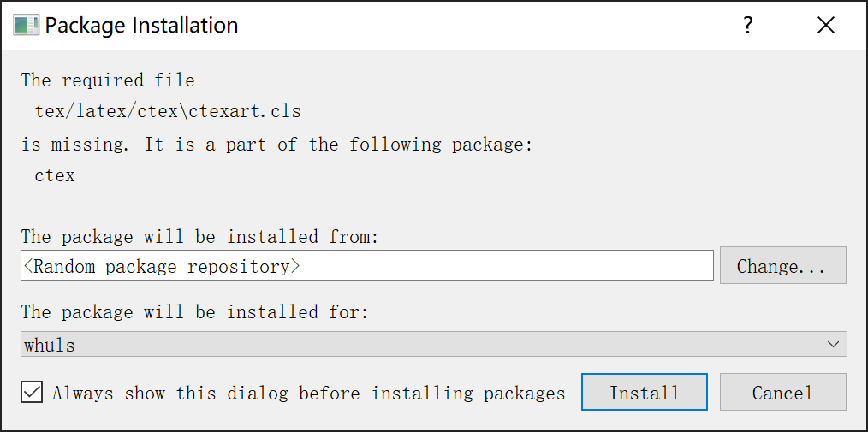Click the Random package repository field
Screen dimensions: 868x432
(161, 267)
